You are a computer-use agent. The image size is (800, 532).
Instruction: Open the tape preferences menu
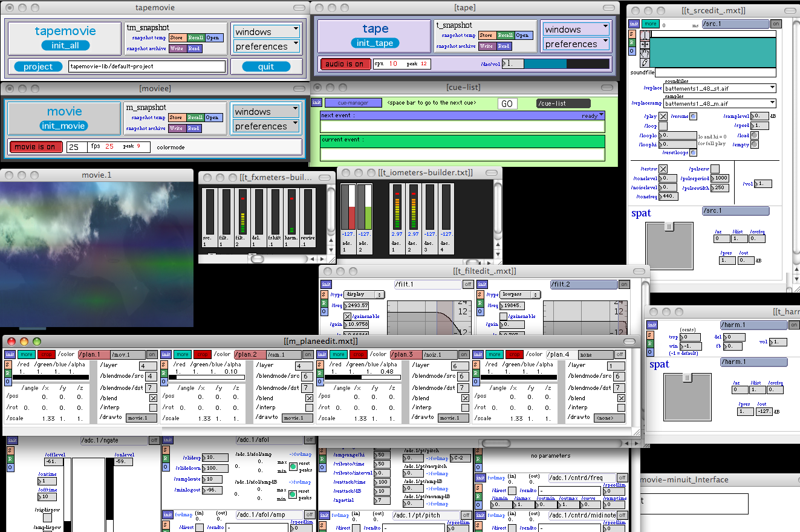point(576,44)
